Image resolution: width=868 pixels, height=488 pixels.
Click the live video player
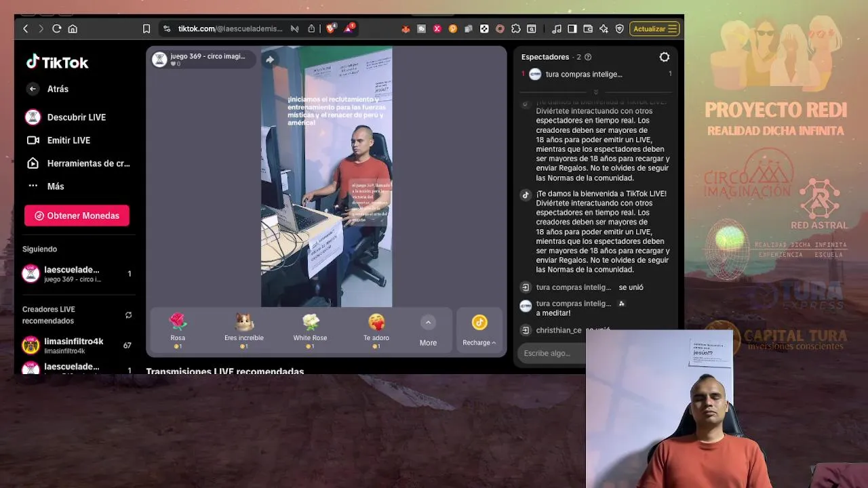(326, 176)
